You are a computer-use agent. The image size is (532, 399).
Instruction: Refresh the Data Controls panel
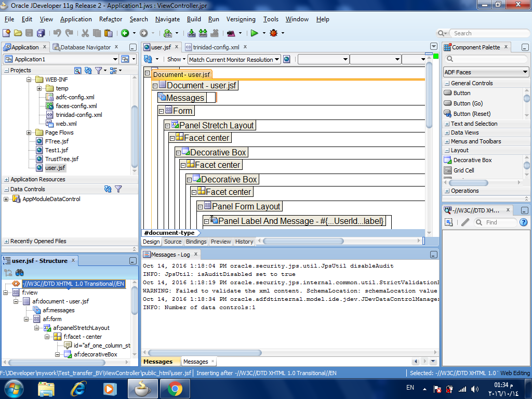coord(108,189)
